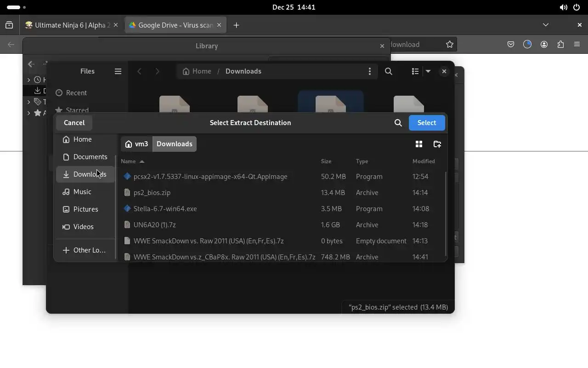Open the Files window hamburger menu
Viewport: 588px width, 368px height.
[x=118, y=71]
